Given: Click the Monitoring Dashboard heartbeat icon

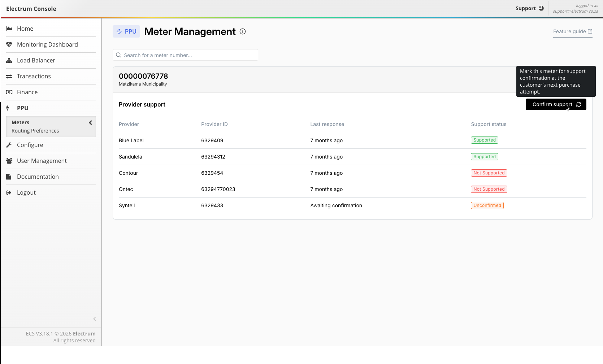Looking at the screenshot, I should coord(9,44).
